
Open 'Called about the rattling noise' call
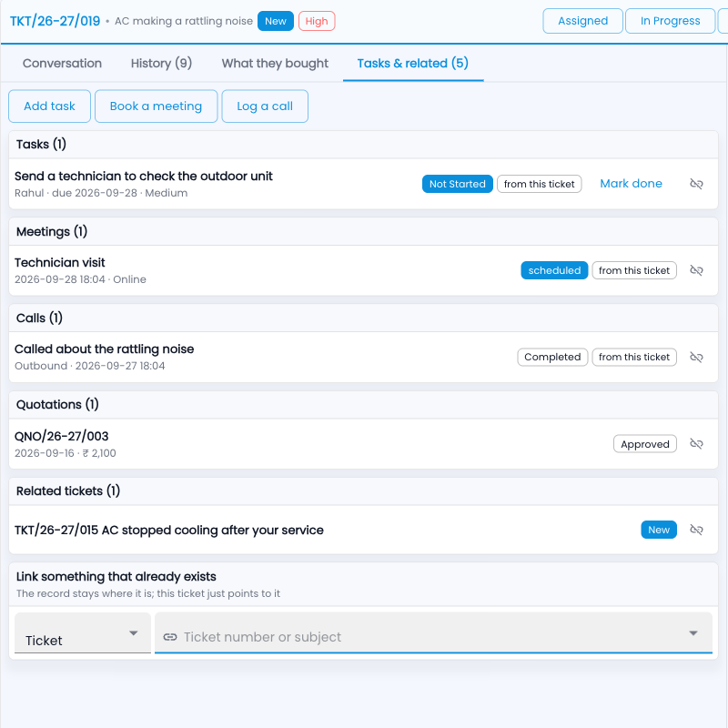click(104, 349)
